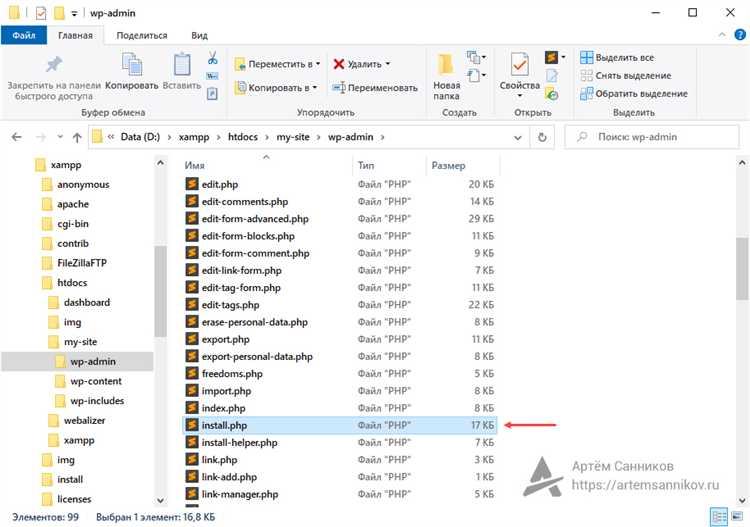Open the Файл menu tab
This screenshot has width=750, height=527.
(24, 35)
